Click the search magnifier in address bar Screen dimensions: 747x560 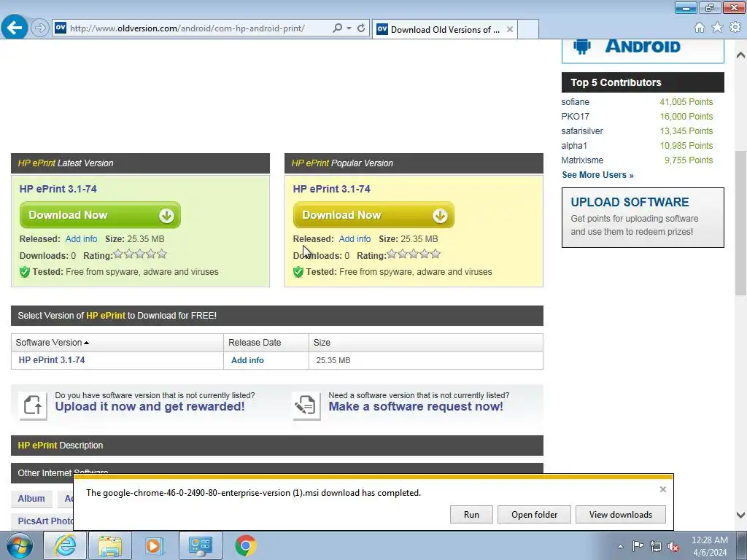coord(337,28)
